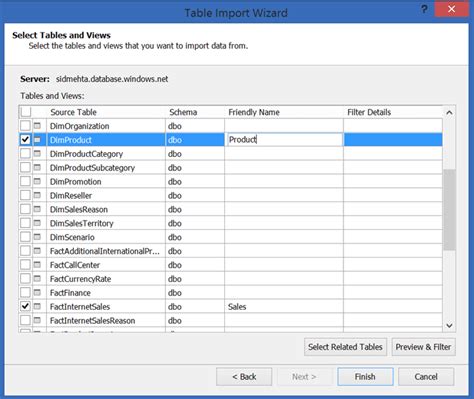The height and width of the screenshot is (399, 474).
Task: Select the DimReseller table name
Action: click(x=71, y=196)
